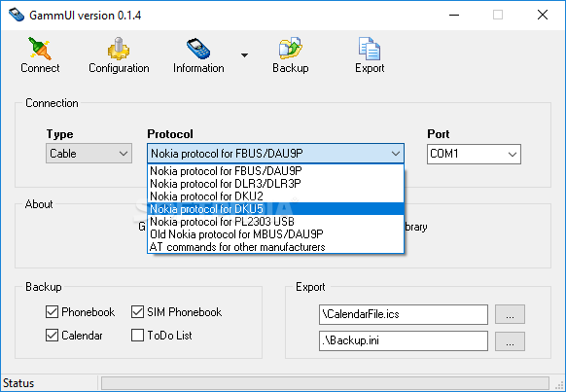Click the Backup folder icon
Viewport: 566px width, 392px height.
point(291,49)
